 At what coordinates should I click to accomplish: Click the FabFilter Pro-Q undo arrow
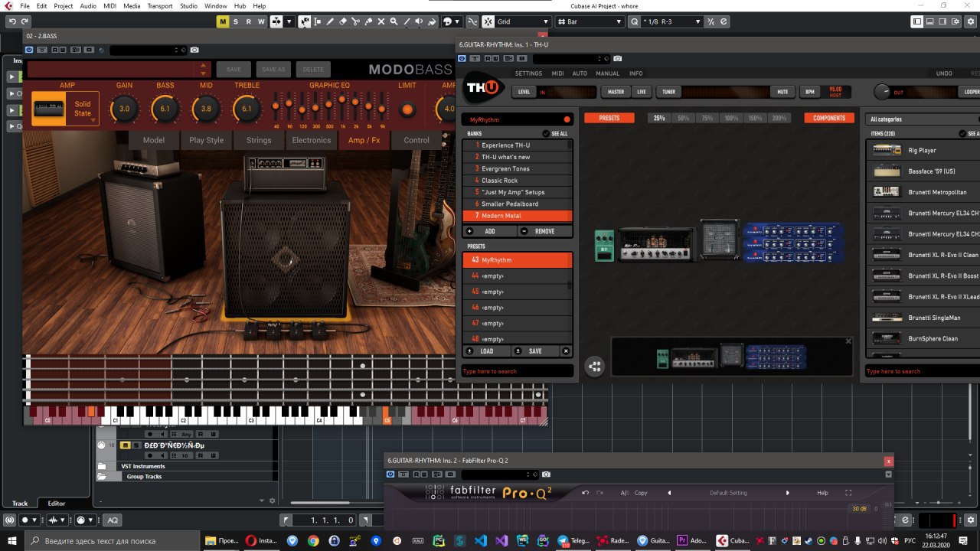[586, 493]
